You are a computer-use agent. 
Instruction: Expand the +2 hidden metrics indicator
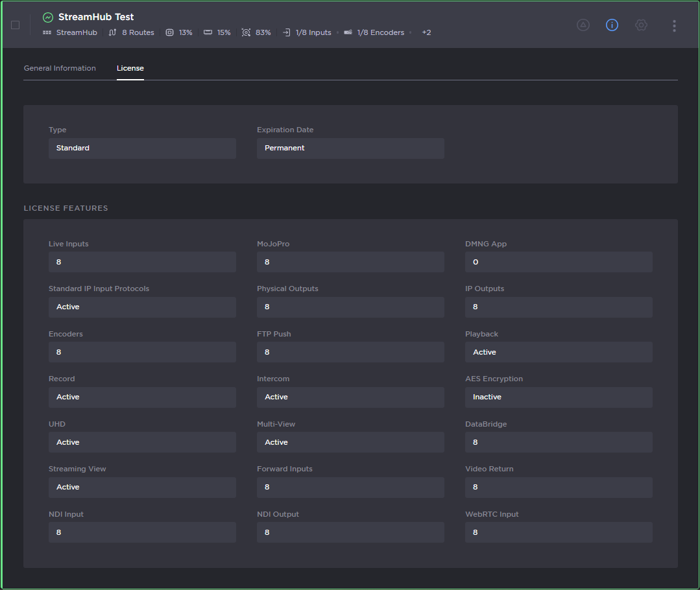coord(426,32)
